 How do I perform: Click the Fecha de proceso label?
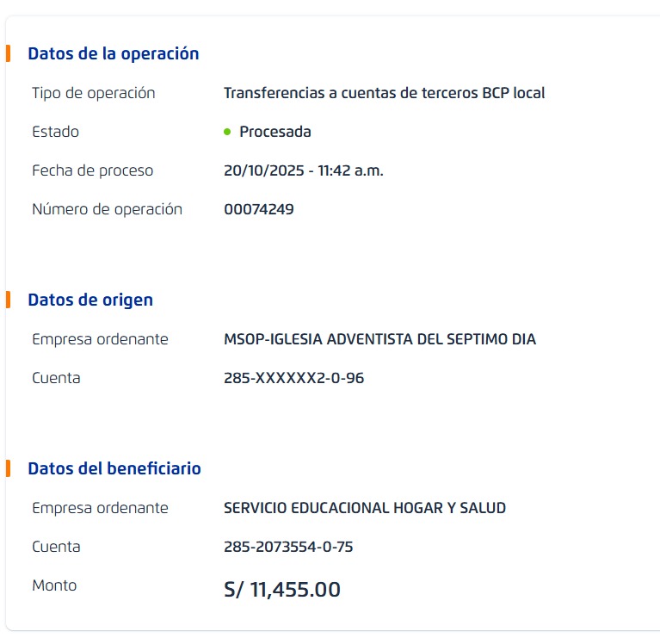coord(92,170)
